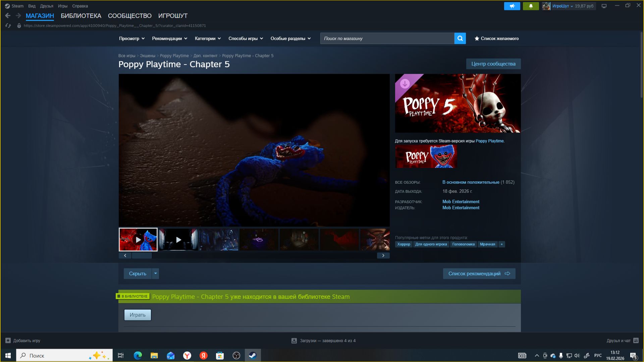
Task: Open OBS Studio from the taskbar
Action: point(236,355)
